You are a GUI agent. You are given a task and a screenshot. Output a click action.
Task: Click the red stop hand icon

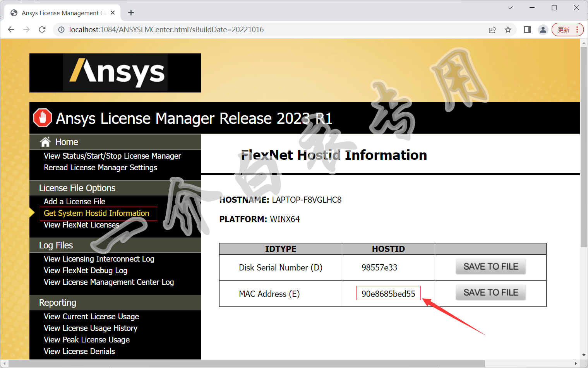coord(43,118)
